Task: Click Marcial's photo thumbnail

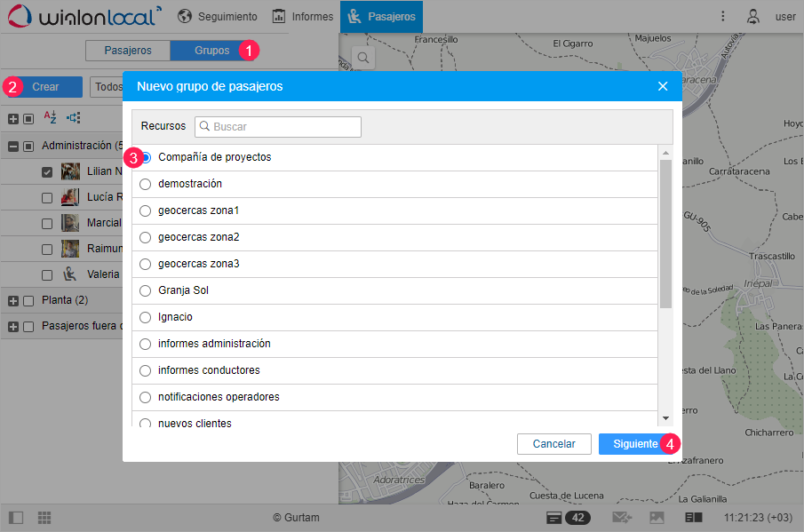Action: 70,222
